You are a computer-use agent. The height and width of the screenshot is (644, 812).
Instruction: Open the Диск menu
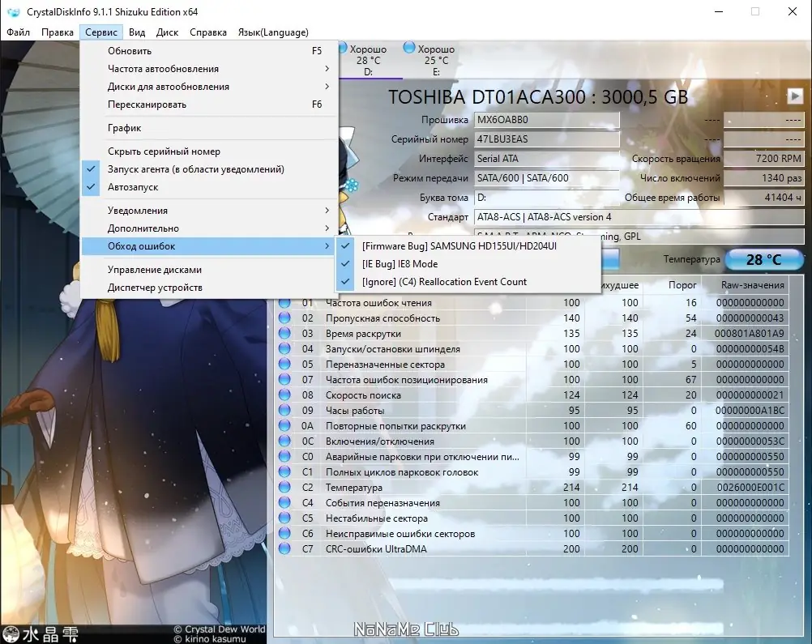click(x=167, y=32)
